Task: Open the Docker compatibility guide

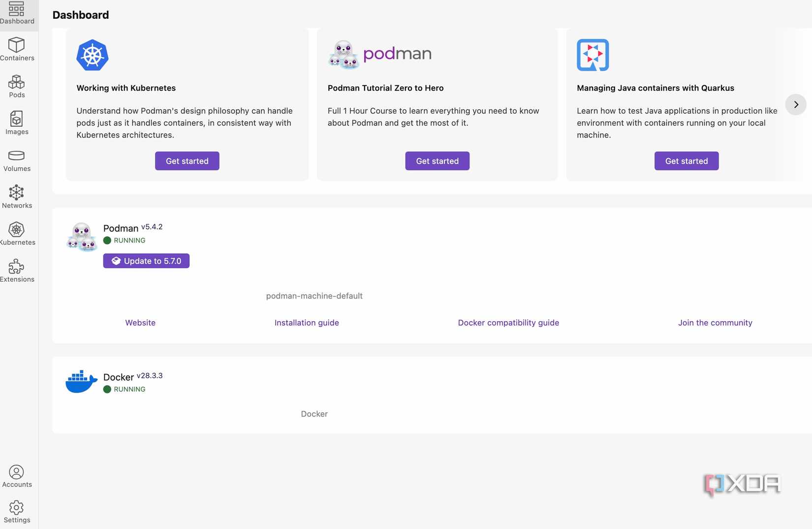Action: point(508,323)
